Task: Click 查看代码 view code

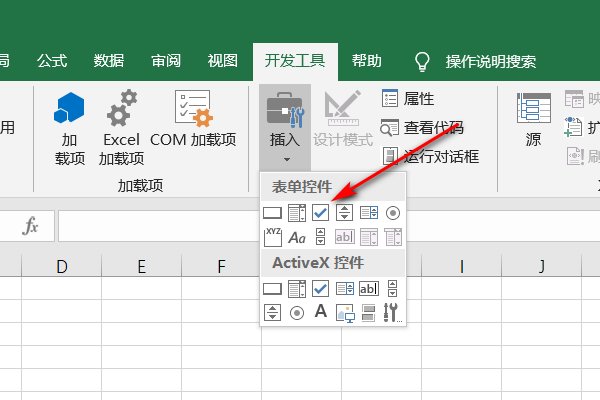Action: pyautogui.click(x=422, y=127)
